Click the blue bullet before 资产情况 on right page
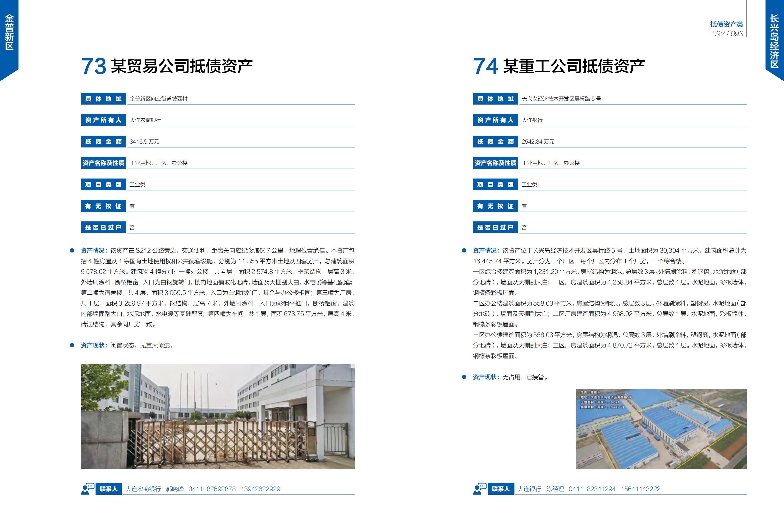 tap(464, 250)
